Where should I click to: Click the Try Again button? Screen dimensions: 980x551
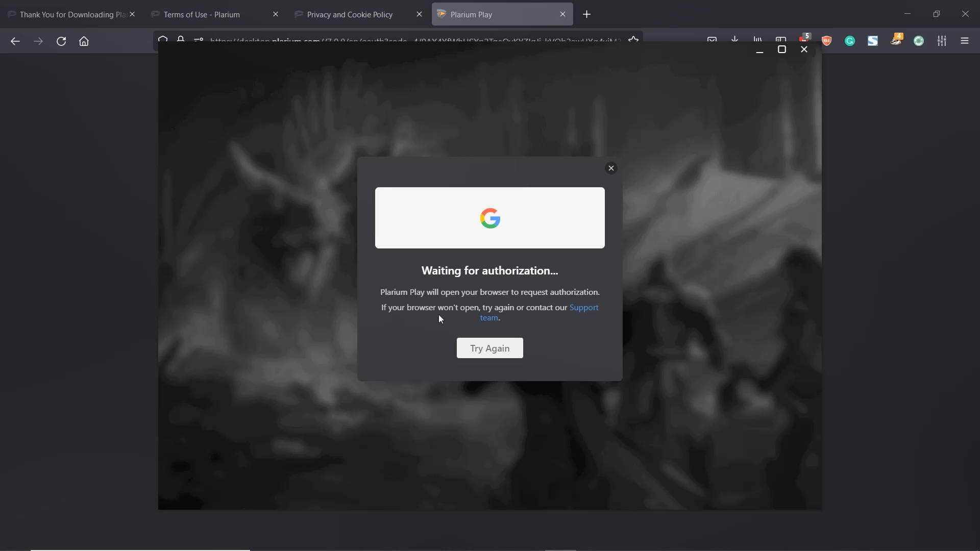[x=490, y=348]
